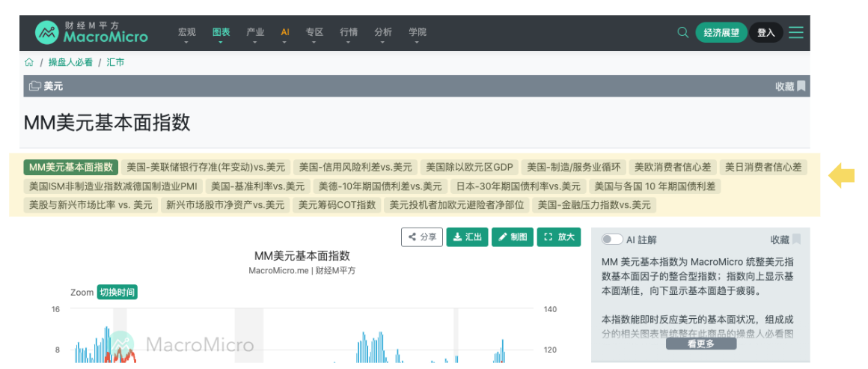
Task: Expand the 产业 menu dropdown
Action: point(255,35)
